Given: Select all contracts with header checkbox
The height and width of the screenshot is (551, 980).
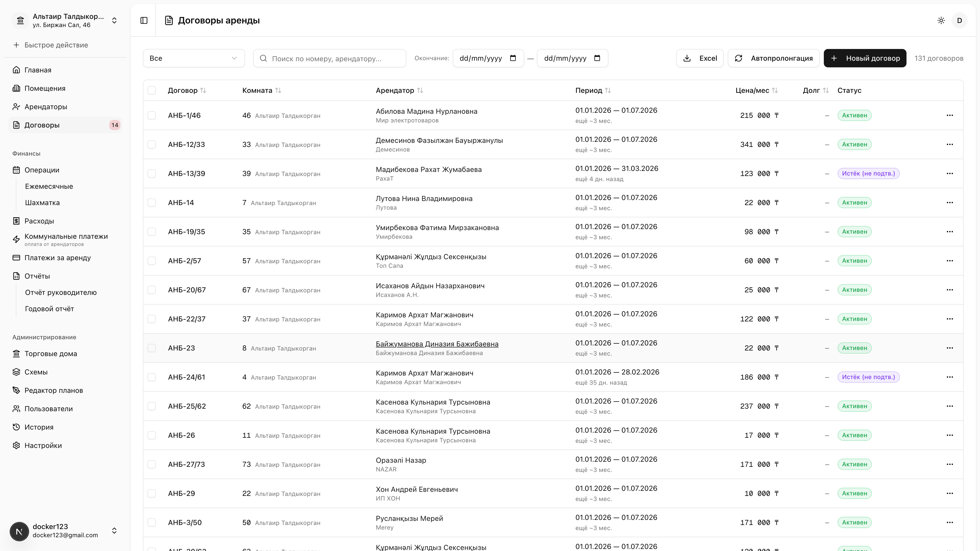Looking at the screenshot, I should (x=152, y=91).
